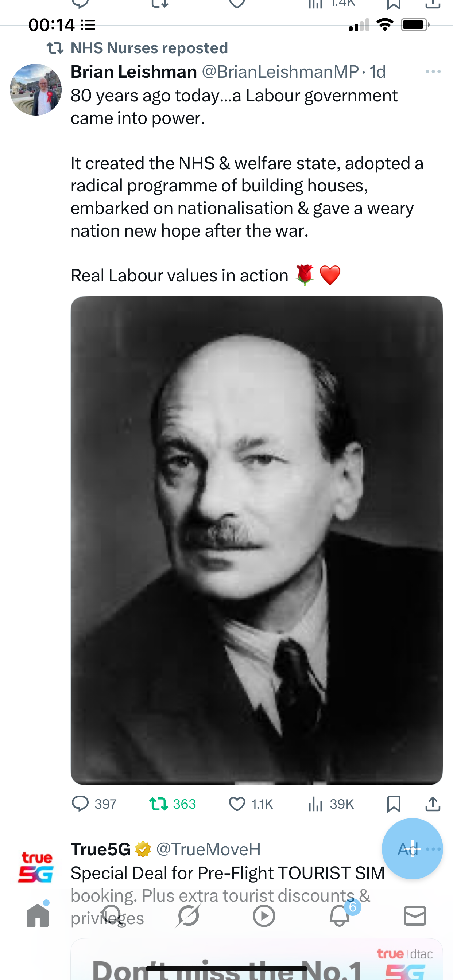Open the video play tab
Viewport: 453px width, 980px height.
point(264,915)
